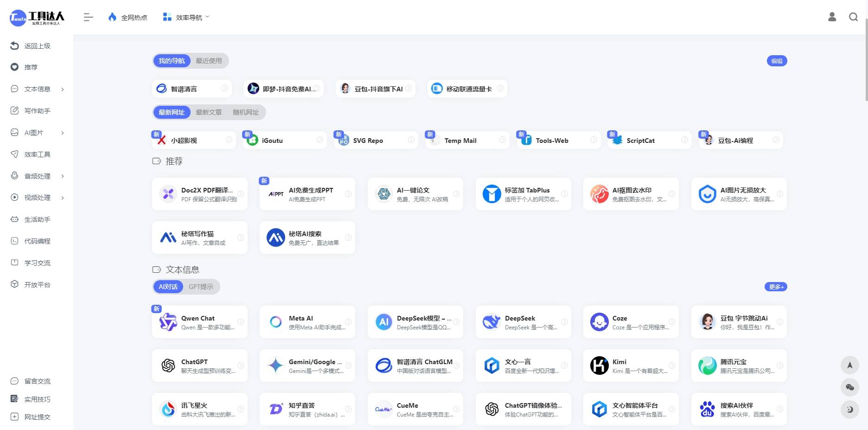Open the 标签加 TabPlus icon
The width and height of the screenshot is (868, 430).
(x=491, y=194)
